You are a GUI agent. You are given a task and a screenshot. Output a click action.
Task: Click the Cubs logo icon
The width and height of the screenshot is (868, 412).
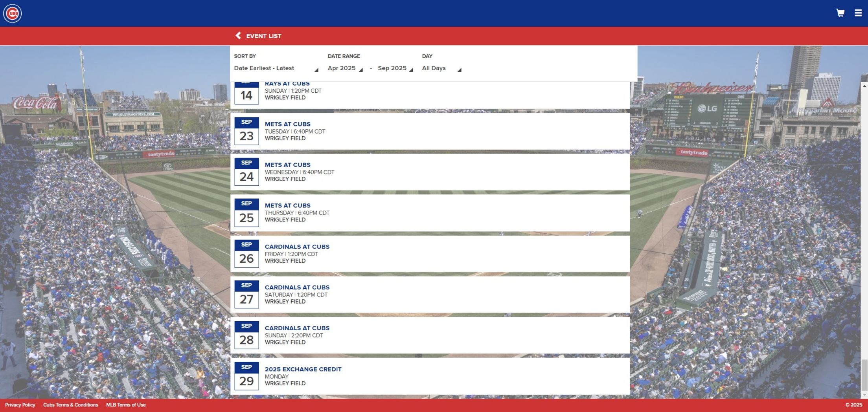(13, 13)
